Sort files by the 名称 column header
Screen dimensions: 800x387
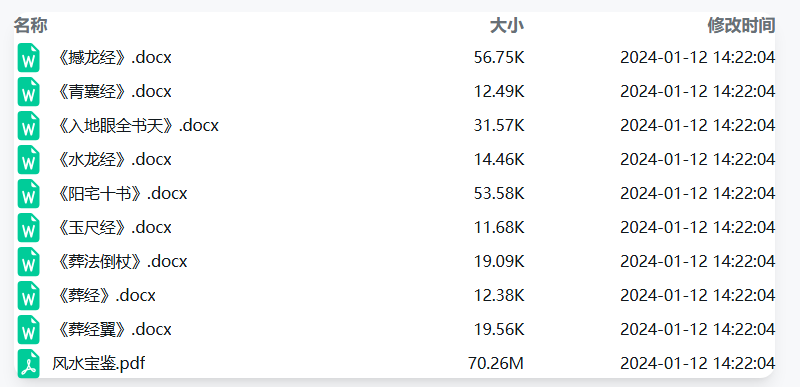click(x=31, y=25)
